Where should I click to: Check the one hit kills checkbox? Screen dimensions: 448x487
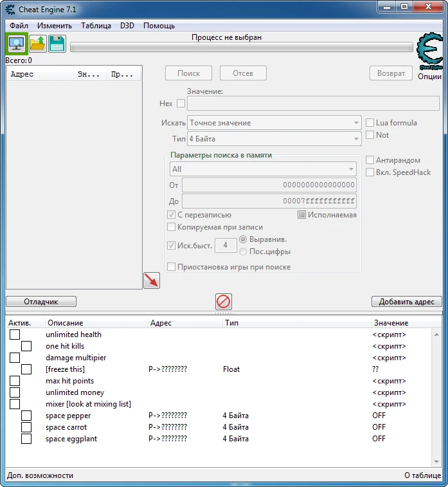26,346
